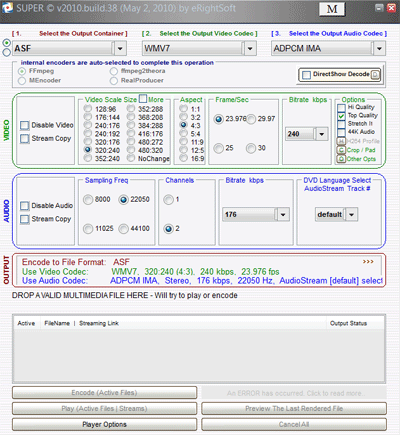
Task: Set frame rate to 25
Action: pos(219,148)
